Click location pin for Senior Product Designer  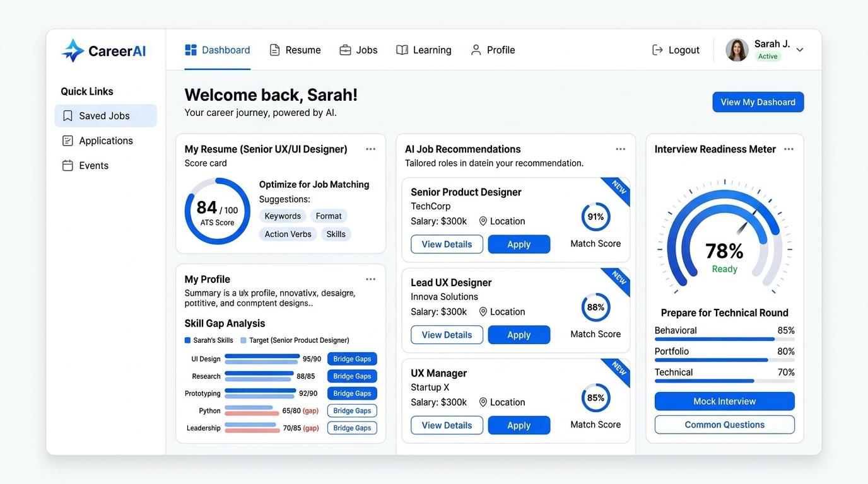point(483,221)
